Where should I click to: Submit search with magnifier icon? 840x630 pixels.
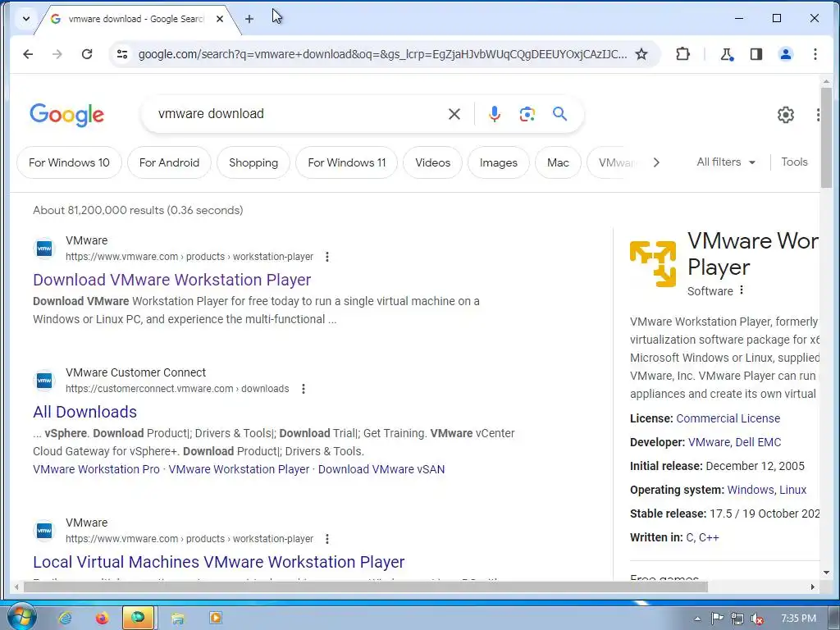coord(559,114)
